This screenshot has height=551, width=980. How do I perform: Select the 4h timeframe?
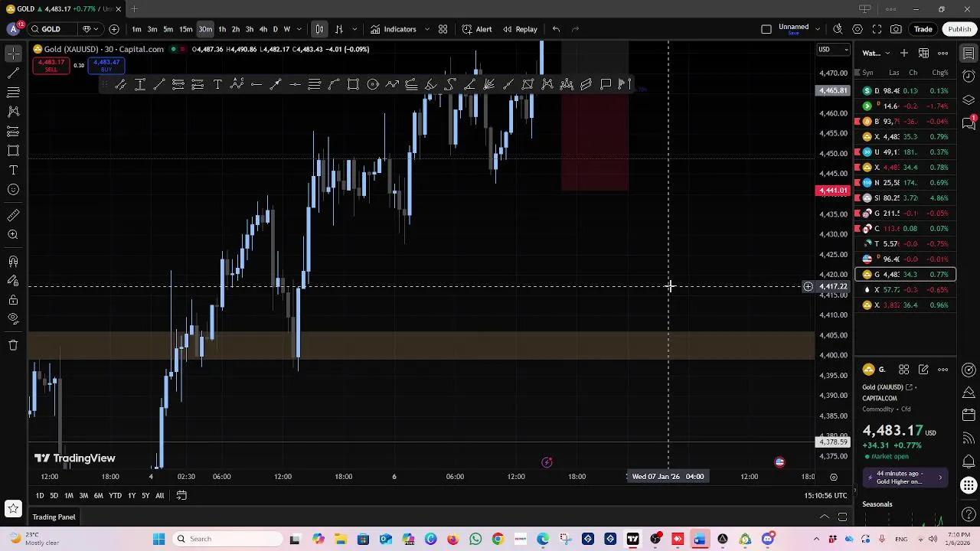pyautogui.click(x=263, y=29)
